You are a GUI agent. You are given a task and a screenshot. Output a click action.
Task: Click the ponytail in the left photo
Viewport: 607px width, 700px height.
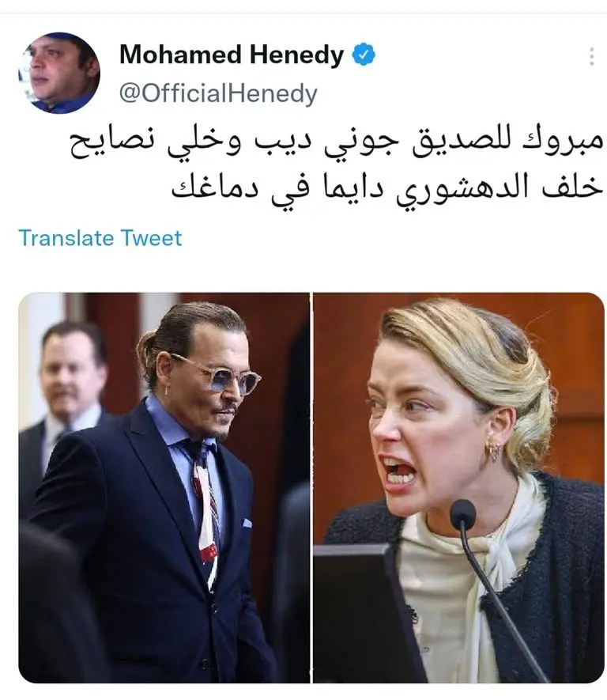pyautogui.click(x=146, y=358)
